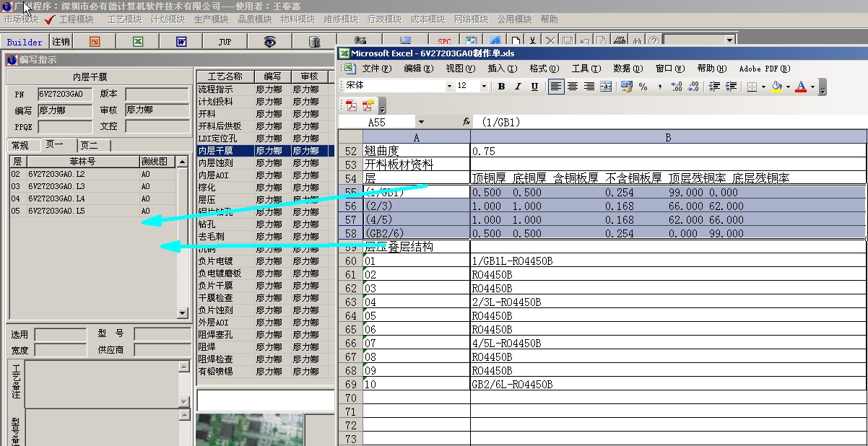
Task: Open Excel 数据(D) menu
Action: coord(628,69)
